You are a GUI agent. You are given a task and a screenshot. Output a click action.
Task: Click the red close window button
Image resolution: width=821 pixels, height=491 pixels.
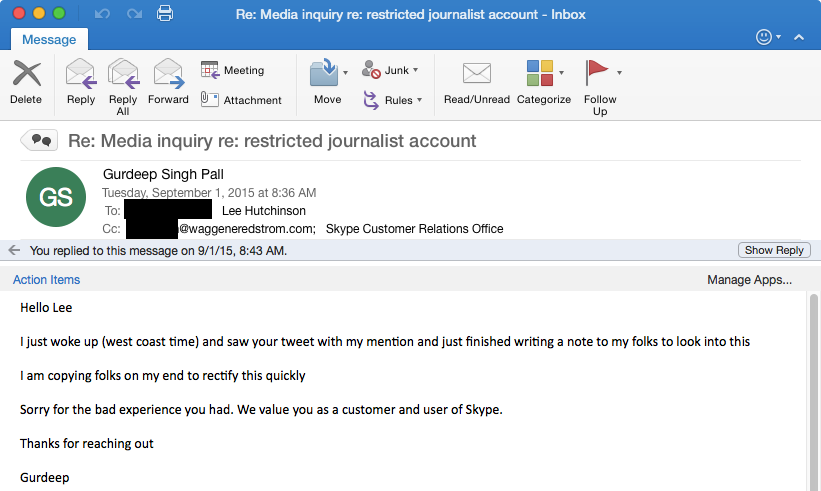pos(19,13)
